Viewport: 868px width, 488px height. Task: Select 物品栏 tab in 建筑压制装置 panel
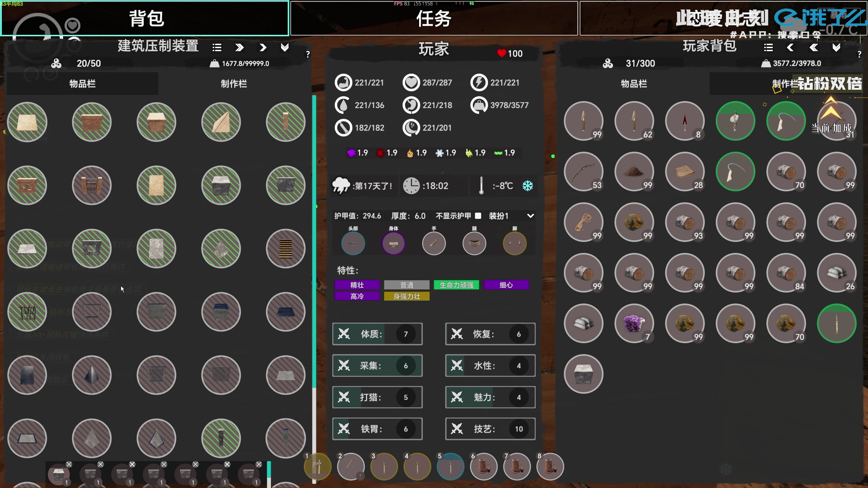coord(82,84)
